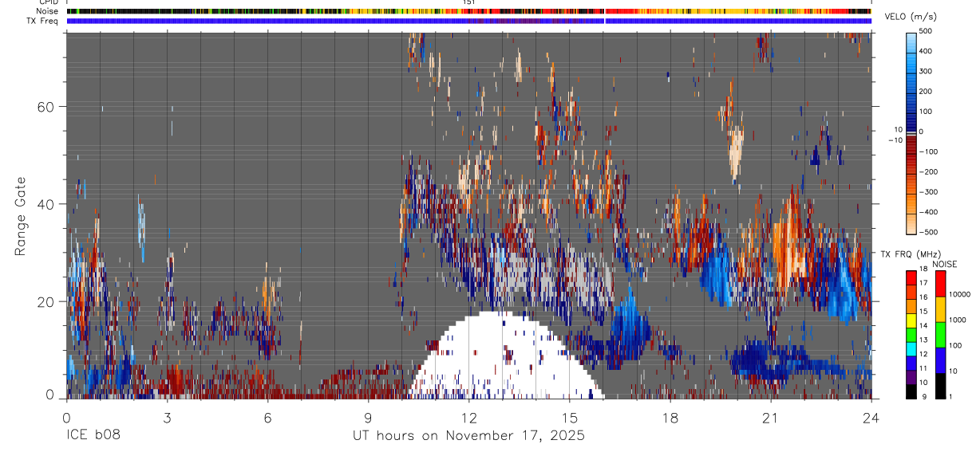Screen dimensions: 980x452
Task: Click hour tick label '3' on time axis
Action: [167, 416]
